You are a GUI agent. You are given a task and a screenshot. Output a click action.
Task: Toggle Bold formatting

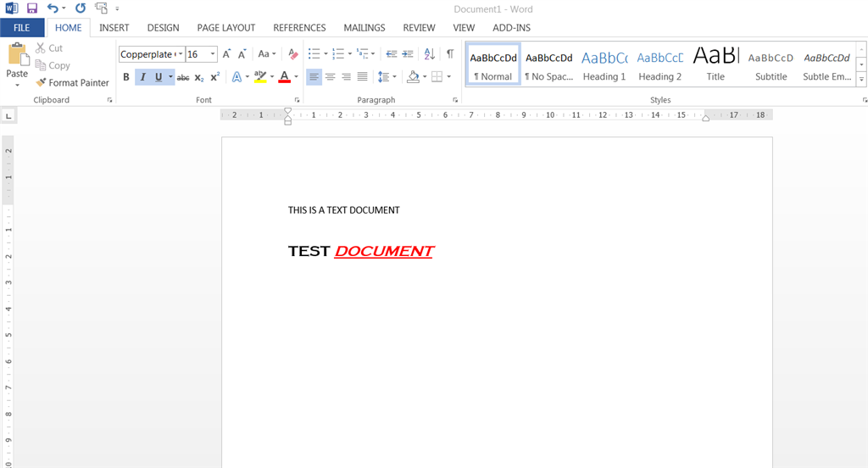point(126,77)
